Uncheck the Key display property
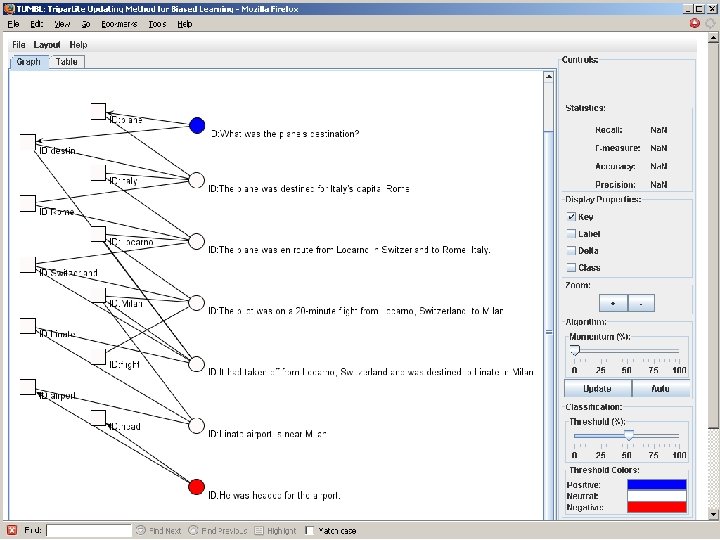The height and width of the screenshot is (540, 720). [571, 217]
